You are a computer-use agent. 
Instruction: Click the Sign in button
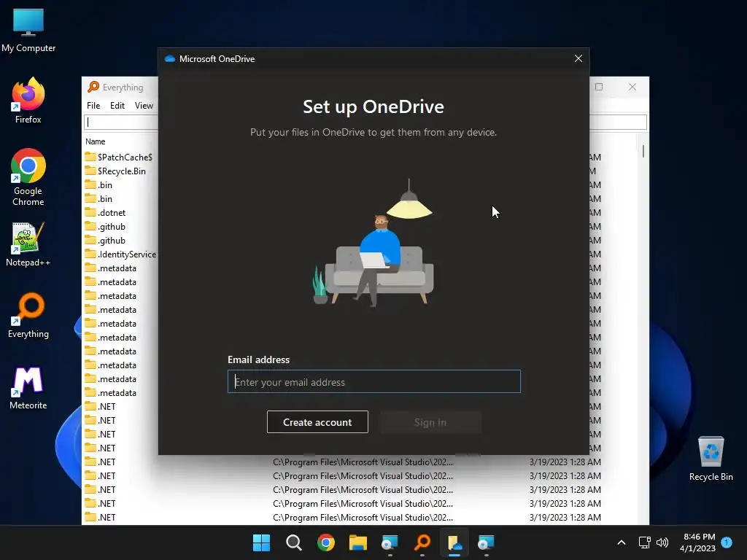tap(430, 422)
